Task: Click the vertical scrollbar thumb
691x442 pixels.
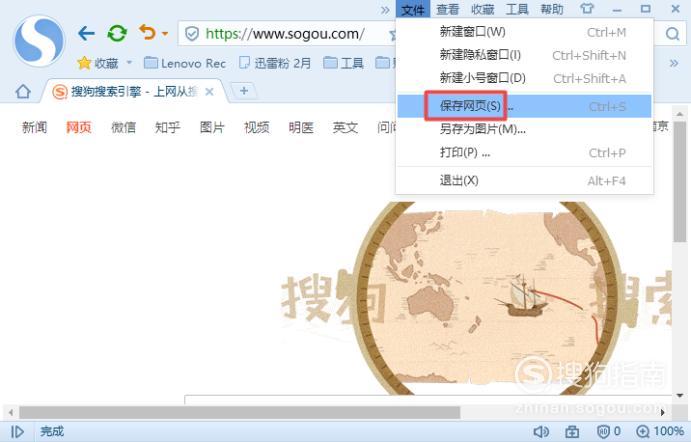Action: [x=680, y=181]
